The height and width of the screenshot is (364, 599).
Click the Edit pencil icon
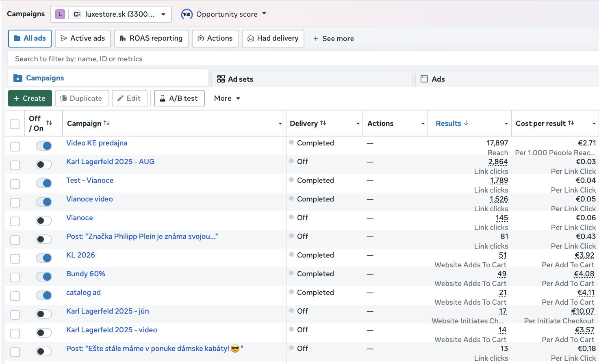coord(120,98)
